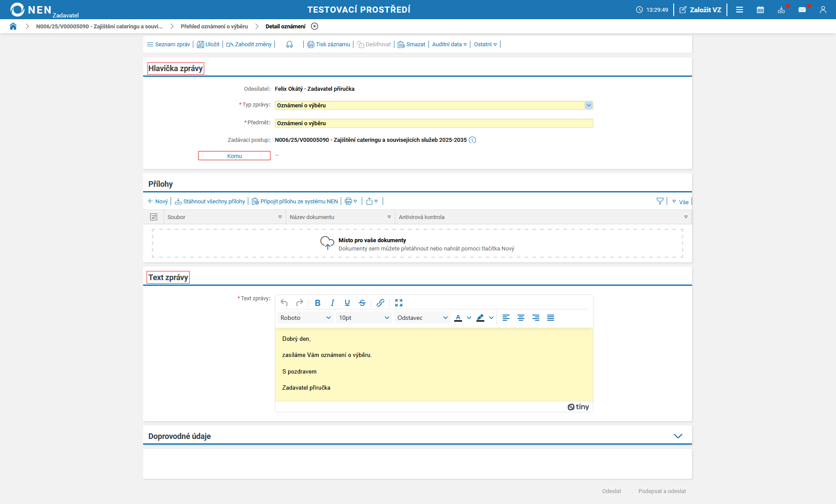Click the Založit VZ button
Viewport: 836px width, 504px height.
pyautogui.click(x=700, y=10)
